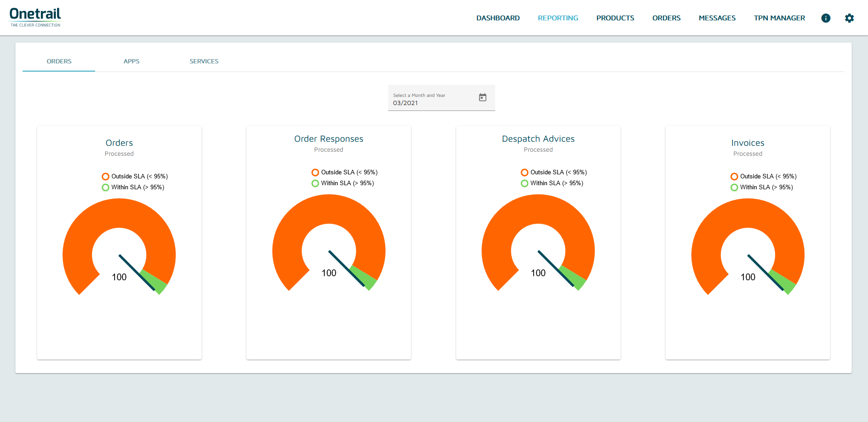Image resolution: width=868 pixels, height=422 pixels.
Task: Switch to the SERVICES tab
Action: click(x=204, y=61)
